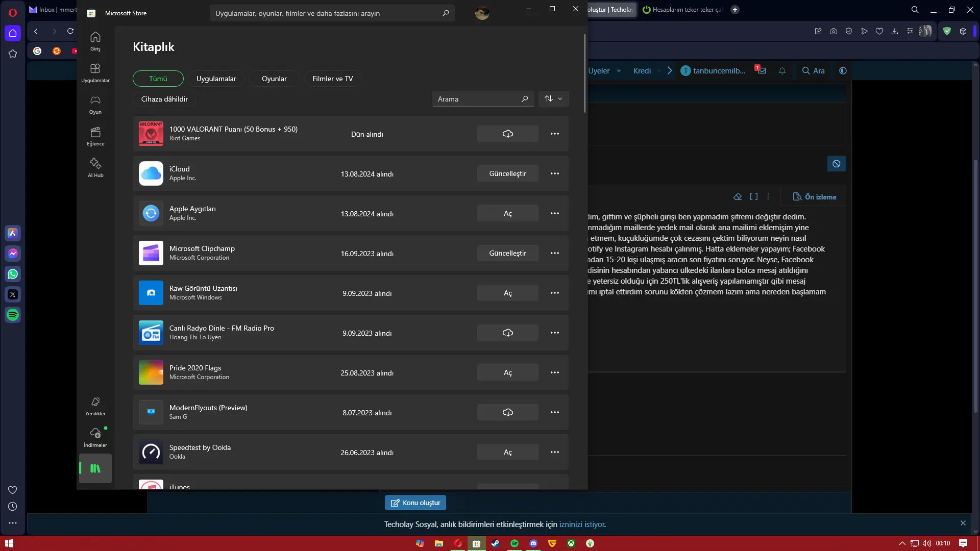This screenshot has height=551, width=980.
Task: Open bookmarks star in Opera sidebar
Action: (13, 54)
